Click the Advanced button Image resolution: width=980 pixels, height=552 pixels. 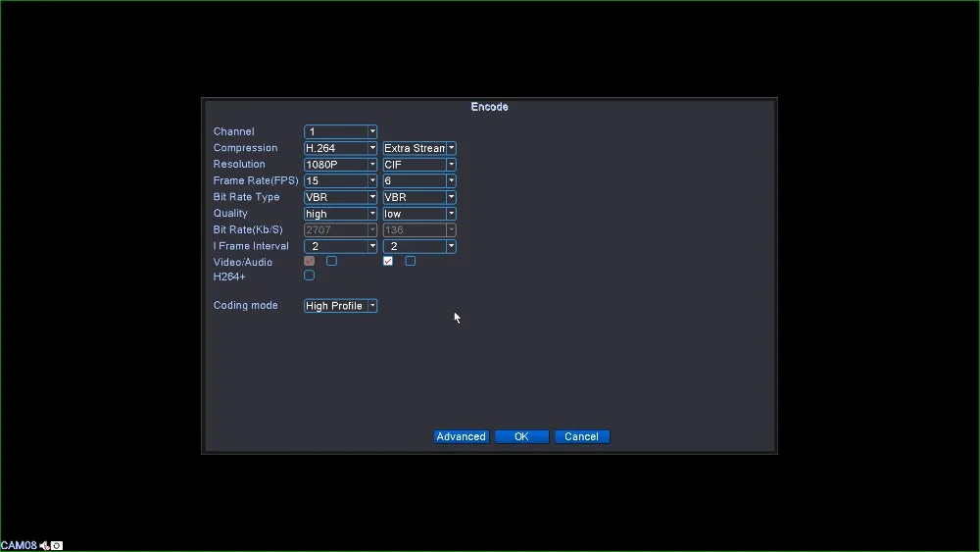(462, 437)
